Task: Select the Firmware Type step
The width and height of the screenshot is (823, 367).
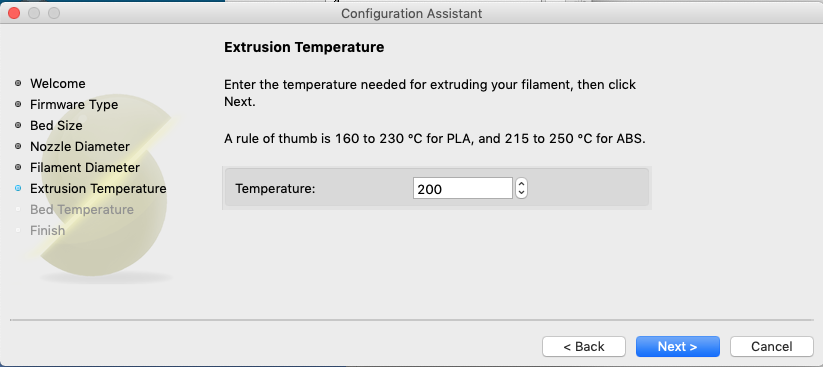Action: coord(74,104)
